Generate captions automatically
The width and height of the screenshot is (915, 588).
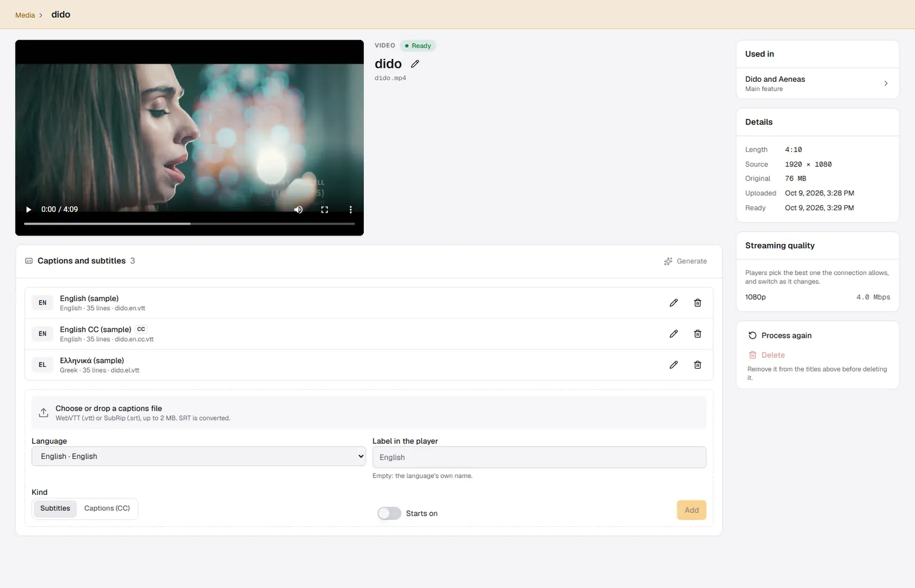(x=685, y=261)
